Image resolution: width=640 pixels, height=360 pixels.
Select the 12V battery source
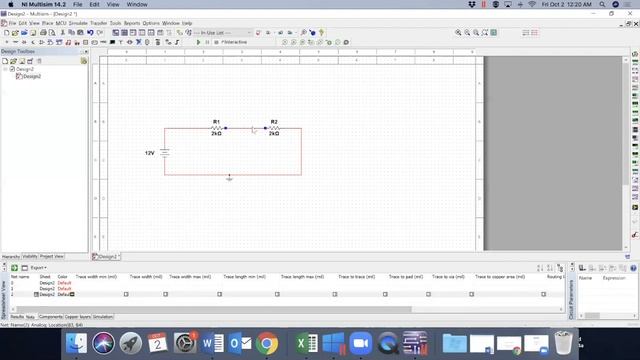click(x=164, y=153)
